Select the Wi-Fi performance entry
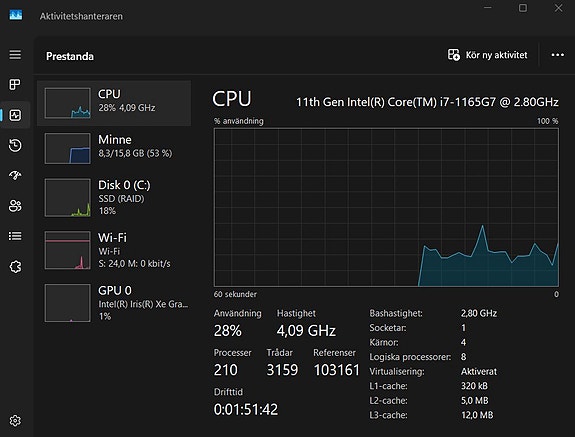 click(x=114, y=250)
